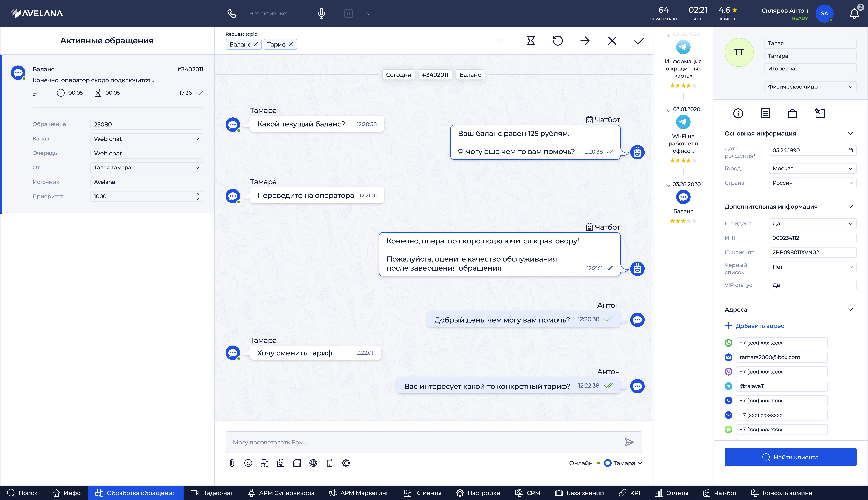The image size is (868, 500).
Task: Click the Источник Avelana field
Action: click(147, 182)
